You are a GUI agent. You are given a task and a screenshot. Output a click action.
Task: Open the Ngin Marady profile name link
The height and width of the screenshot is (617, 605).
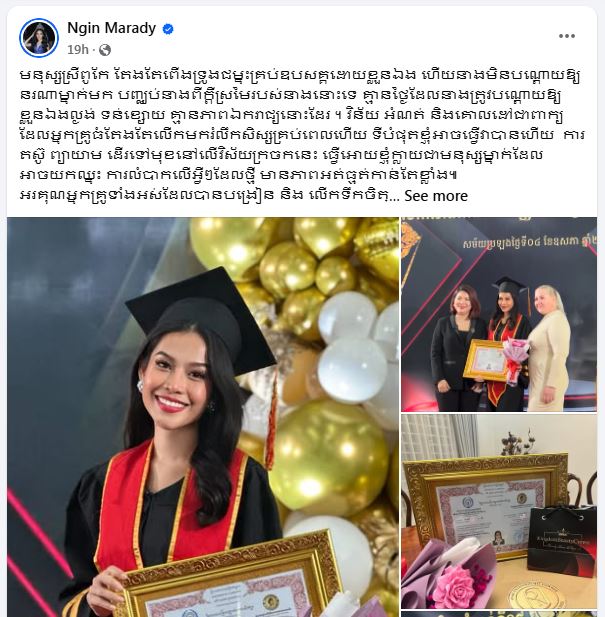click(111, 28)
